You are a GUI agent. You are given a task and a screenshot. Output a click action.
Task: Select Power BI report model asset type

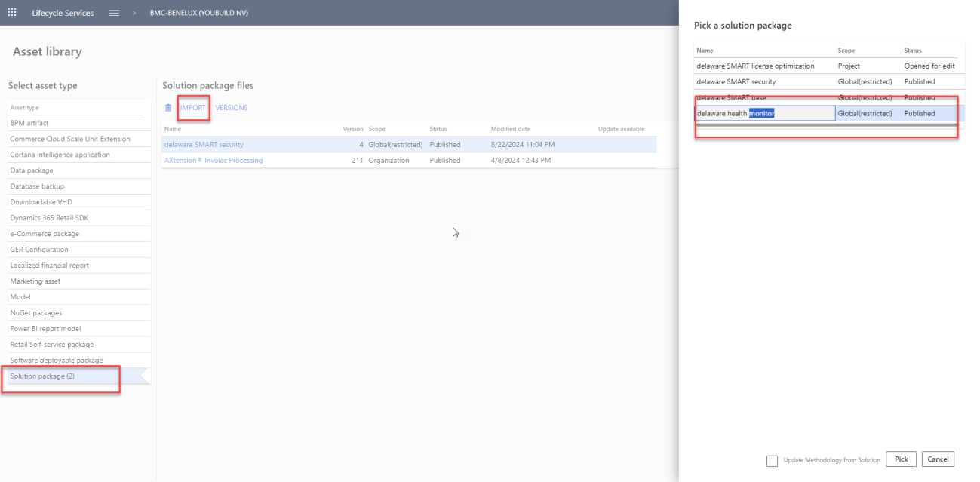point(79,329)
